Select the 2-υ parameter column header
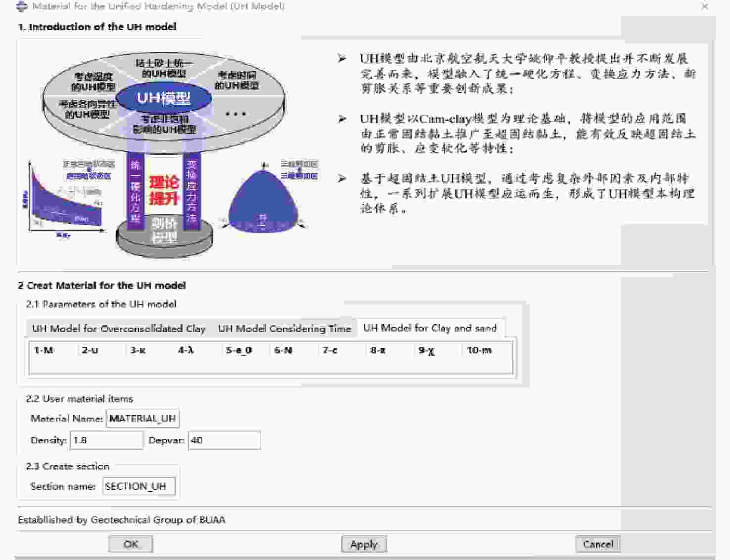The image size is (730, 560). [90, 350]
